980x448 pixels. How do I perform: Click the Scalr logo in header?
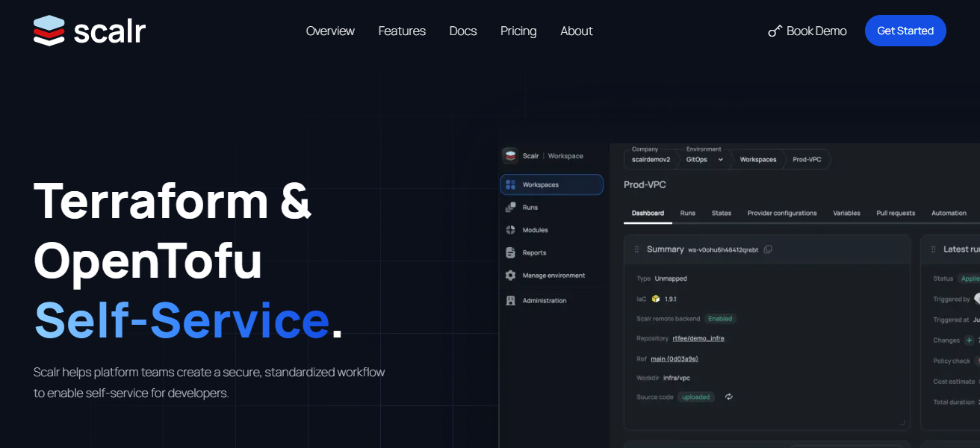pos(90,31)
